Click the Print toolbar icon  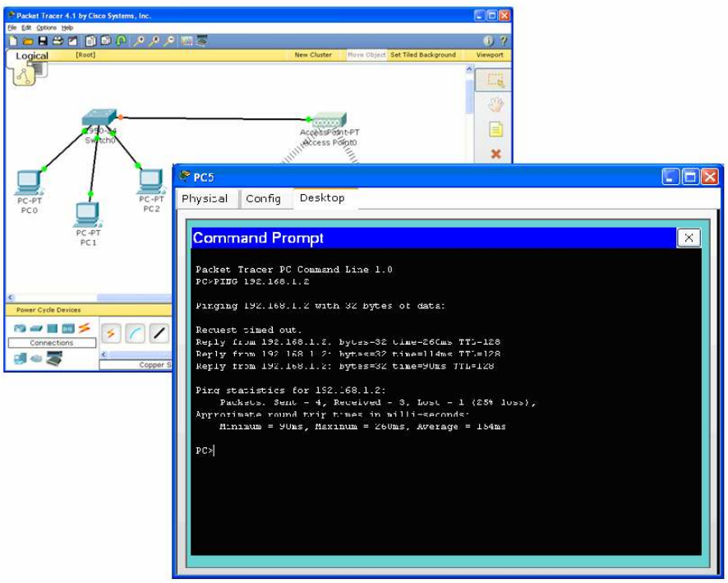click(x=58, y=40)
